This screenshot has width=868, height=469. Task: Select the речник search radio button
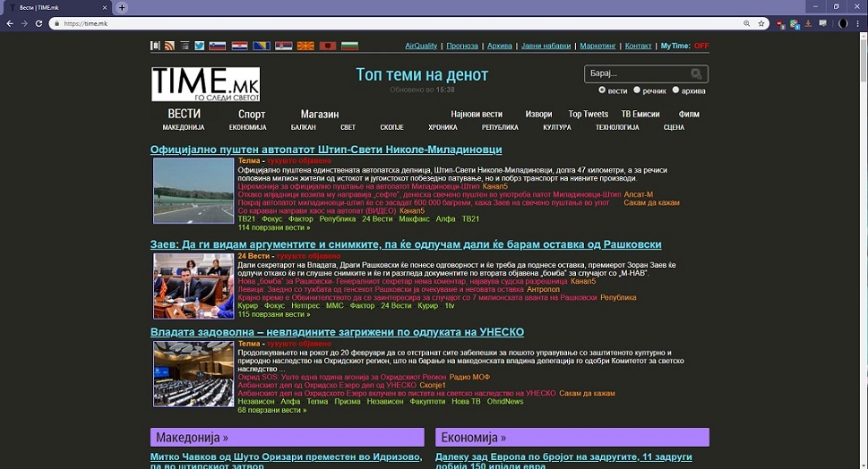pyautogui.click(x=637, y=90)
